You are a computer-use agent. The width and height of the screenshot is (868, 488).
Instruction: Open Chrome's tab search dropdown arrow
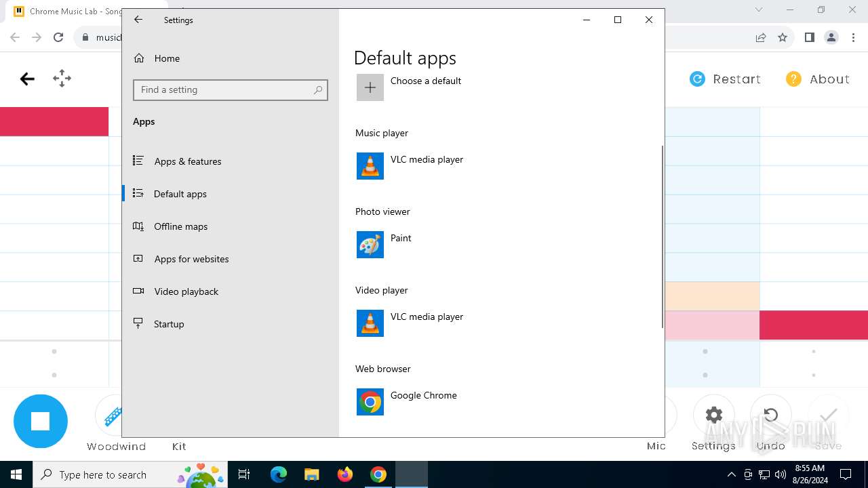(759, 9)
